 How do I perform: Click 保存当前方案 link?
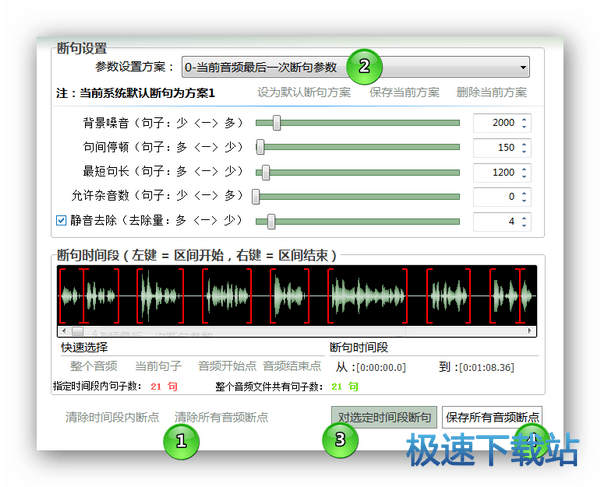pos(404,93)
